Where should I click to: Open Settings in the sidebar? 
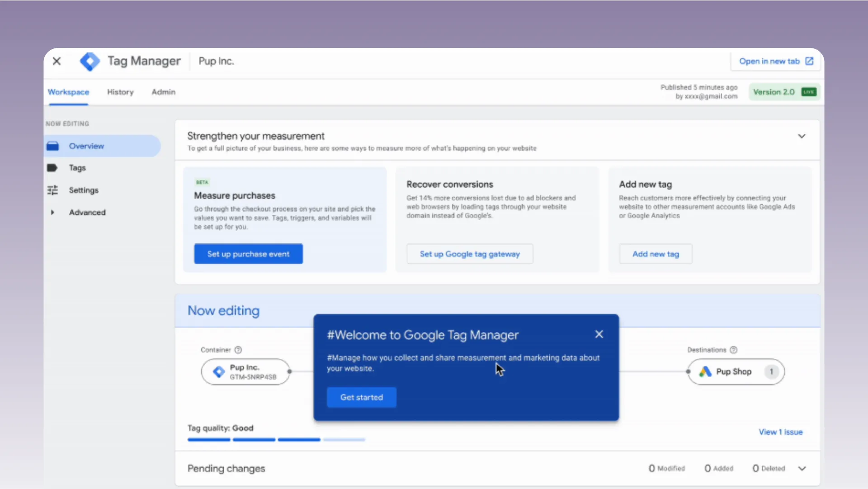point(84,190)
